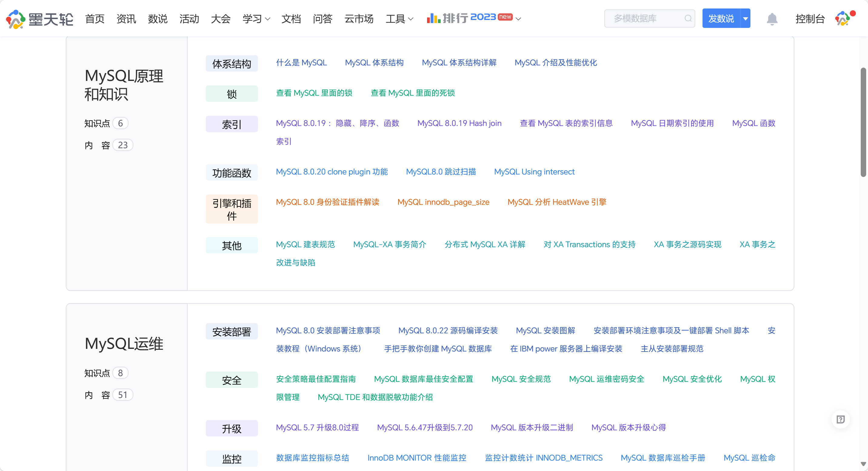Image resolution: width=868 pixels, height=471 pixels.
Task: Expand the 排行 2023 dropdown chevron
Action: coord(519,19)
